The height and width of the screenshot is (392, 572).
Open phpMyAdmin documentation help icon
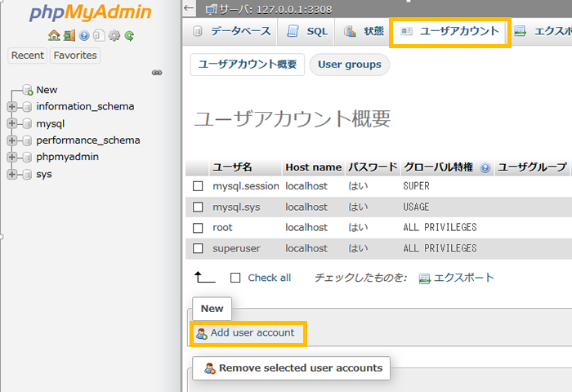pyautogui.click(x=84, y=36)
